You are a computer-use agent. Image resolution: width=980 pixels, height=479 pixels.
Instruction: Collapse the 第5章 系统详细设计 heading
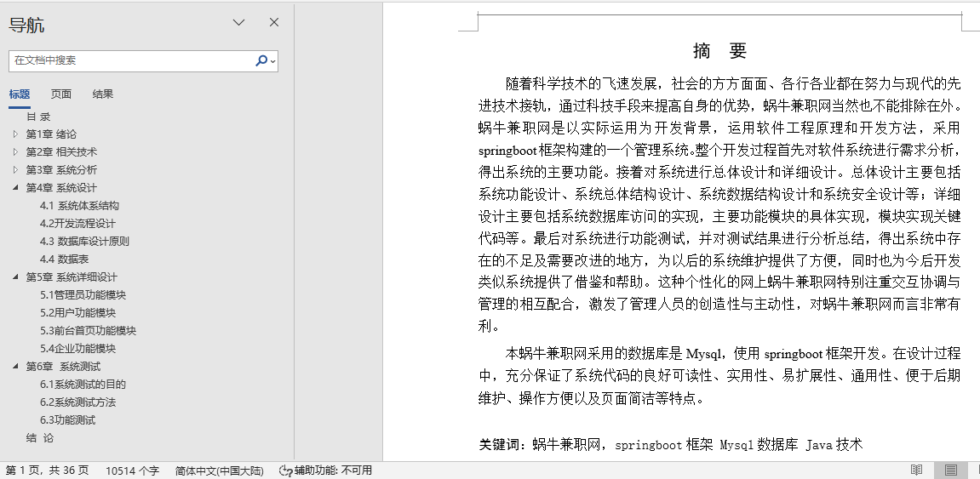pos(15,277)
